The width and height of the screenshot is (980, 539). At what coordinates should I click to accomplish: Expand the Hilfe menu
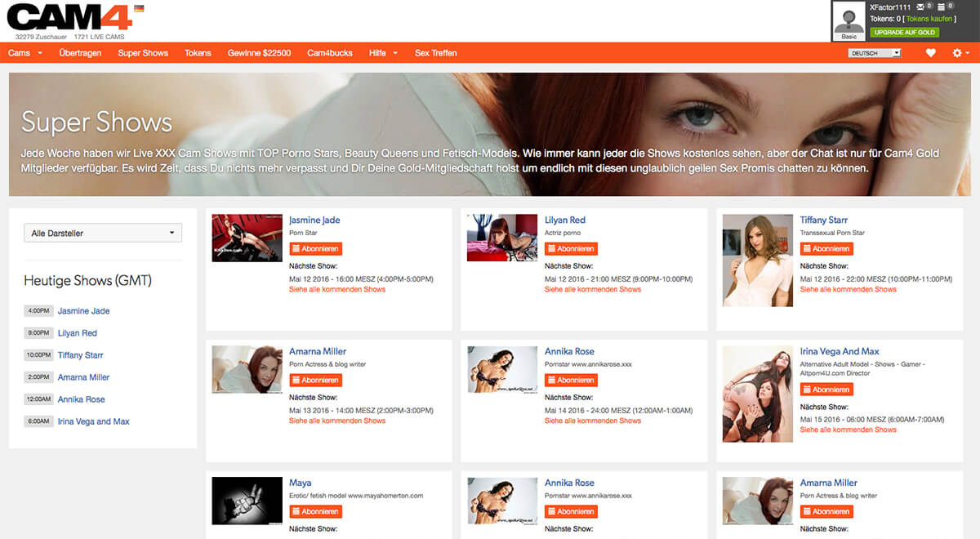click(x=383, y=53)
